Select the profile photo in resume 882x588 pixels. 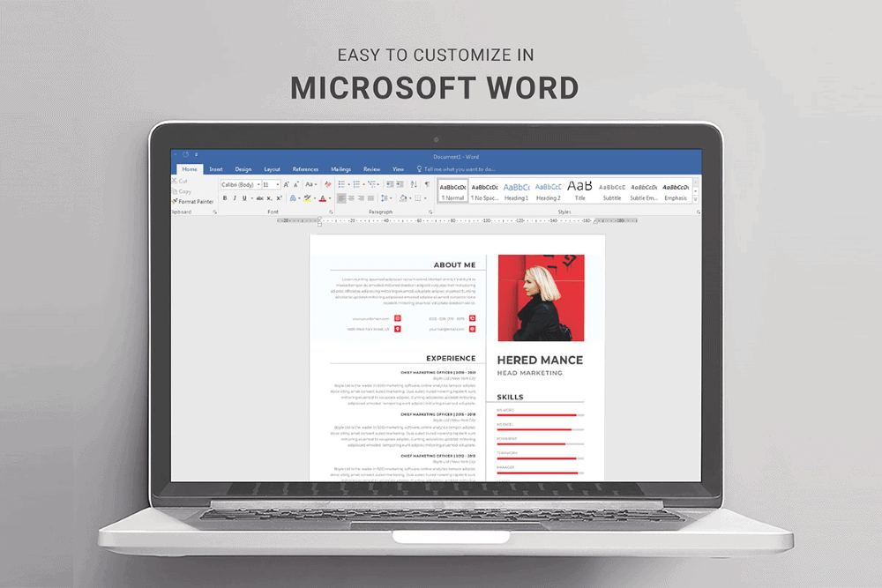click(x=542, y=298)
